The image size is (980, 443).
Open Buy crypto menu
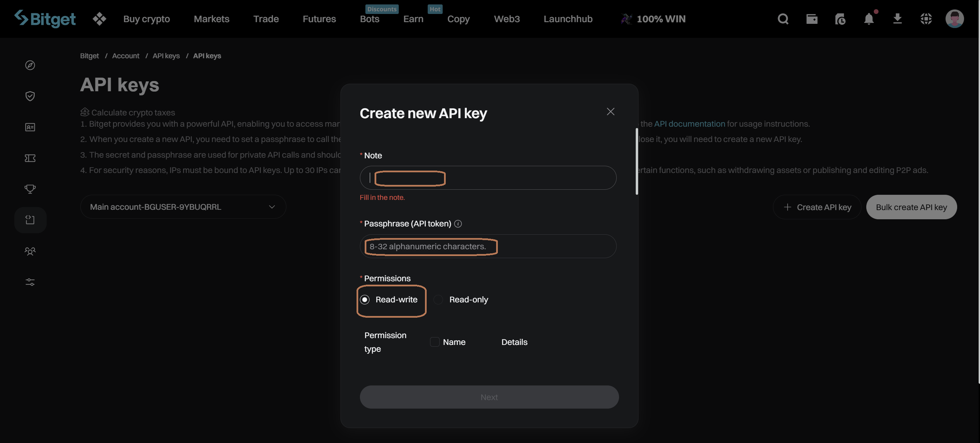click(x=146, y=19)
